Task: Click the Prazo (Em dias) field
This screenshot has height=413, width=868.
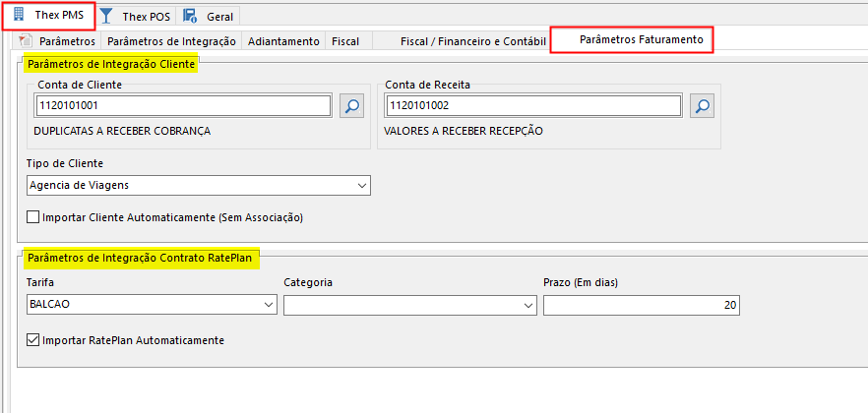Action: 642,306
